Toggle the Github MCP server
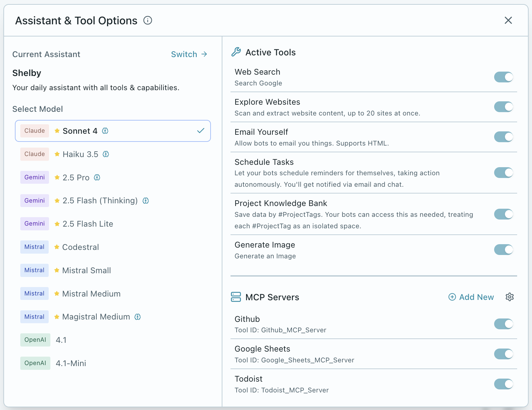Image resolution: width=532 pixels, height=410 pixels. pos(504,324)
